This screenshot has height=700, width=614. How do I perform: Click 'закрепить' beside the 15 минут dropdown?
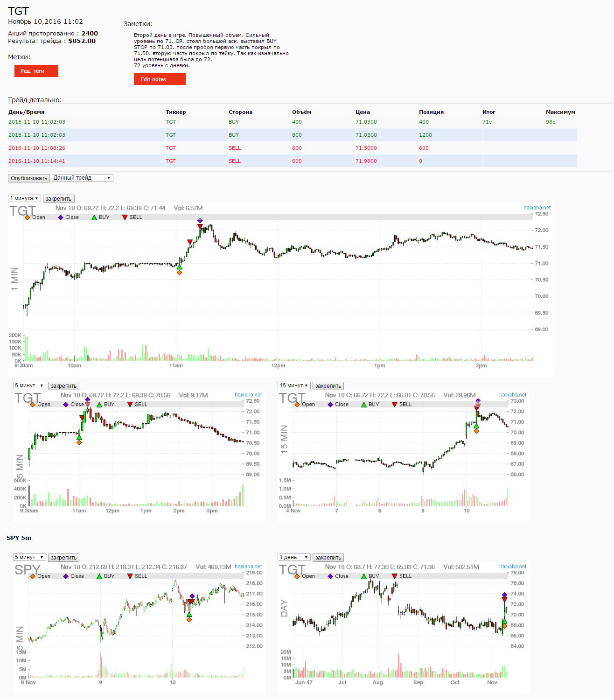point(328,386)
